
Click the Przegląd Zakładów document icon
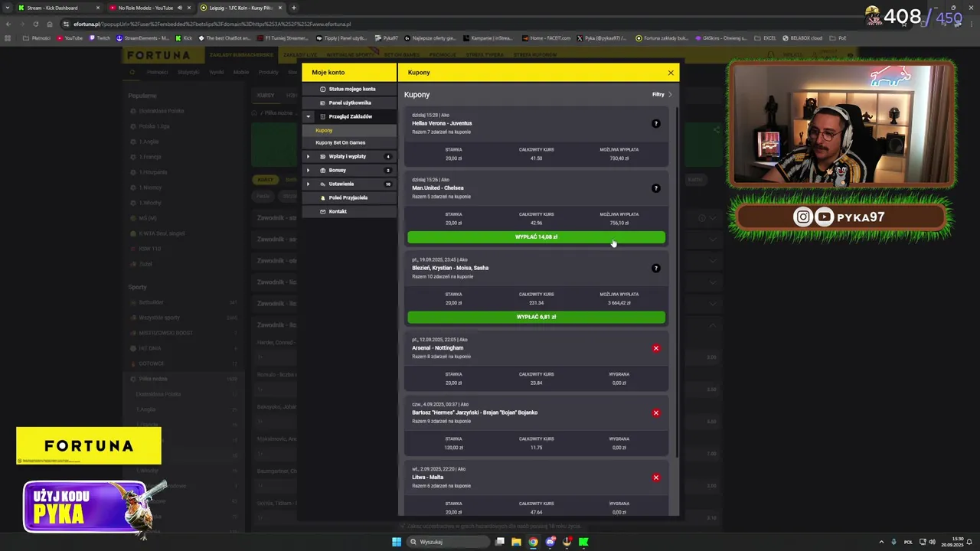click(x=322, y=116)
